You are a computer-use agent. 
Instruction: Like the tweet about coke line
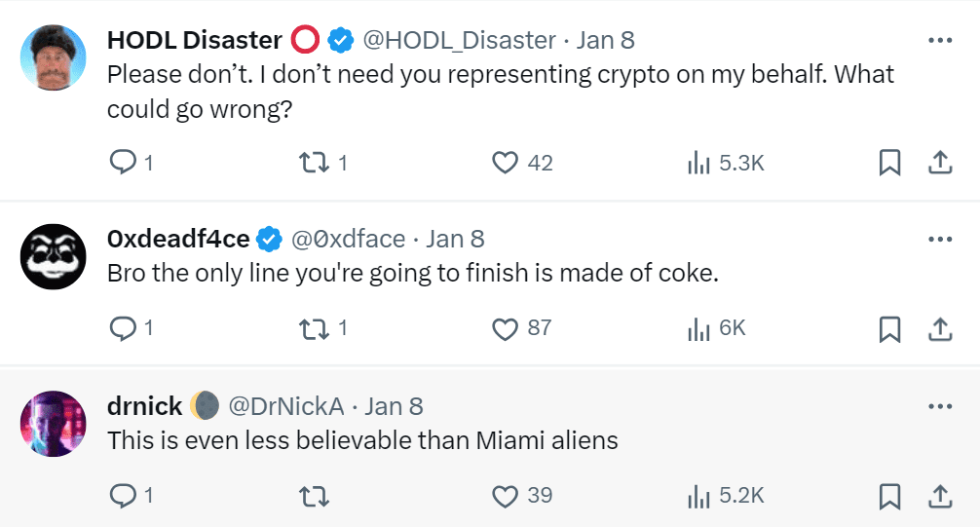505,329
